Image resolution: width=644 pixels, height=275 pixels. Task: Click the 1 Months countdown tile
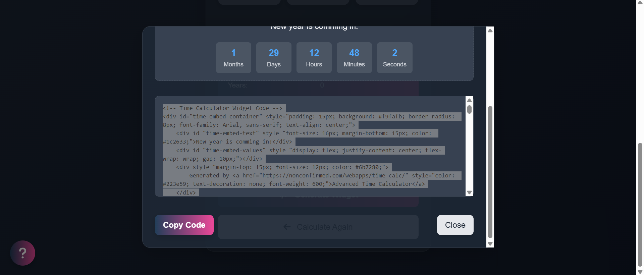point(233,58)
